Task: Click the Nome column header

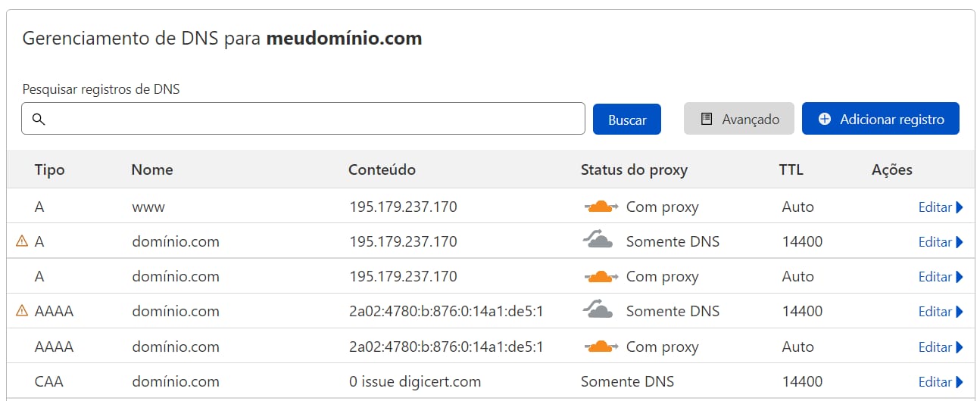Action: coord(152,169)
